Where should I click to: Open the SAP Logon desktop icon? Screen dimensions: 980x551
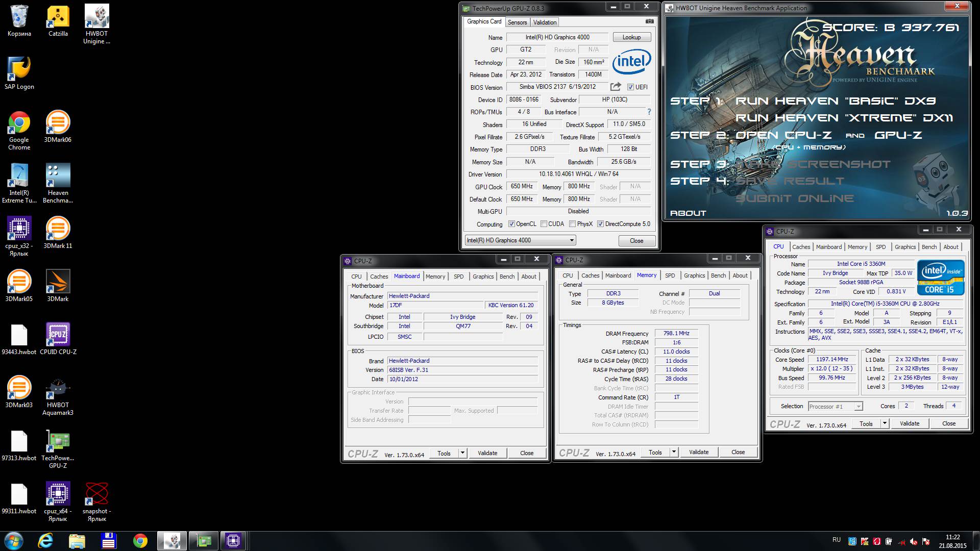click(19, 73)
